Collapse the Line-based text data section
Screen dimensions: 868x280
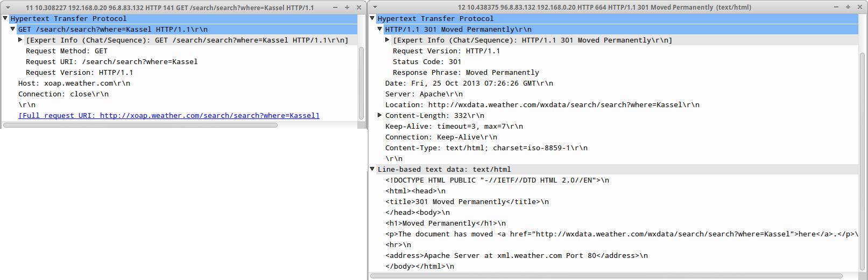pos(372,169)
